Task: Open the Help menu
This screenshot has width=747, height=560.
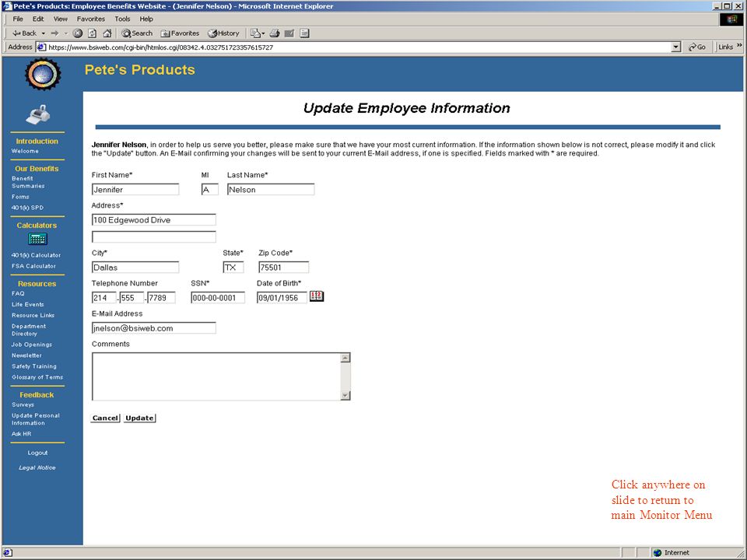Action: [146, 19]
